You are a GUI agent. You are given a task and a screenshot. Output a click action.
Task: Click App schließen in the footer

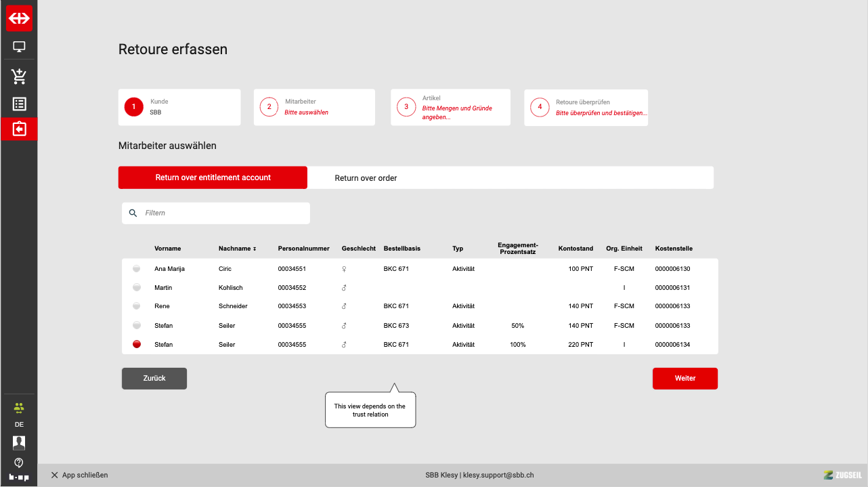click(79, 475)
